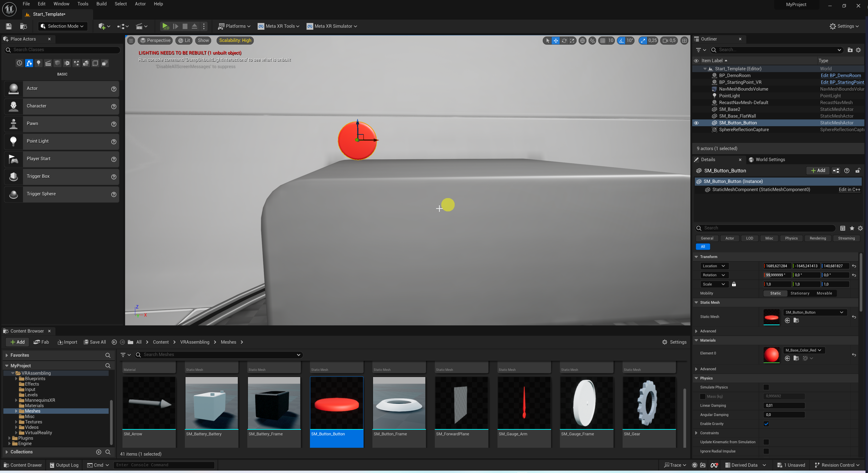Select the rotate transform gizmo tool
The height and width of the screenshot is (473, 868).
[x=564, y=40]
